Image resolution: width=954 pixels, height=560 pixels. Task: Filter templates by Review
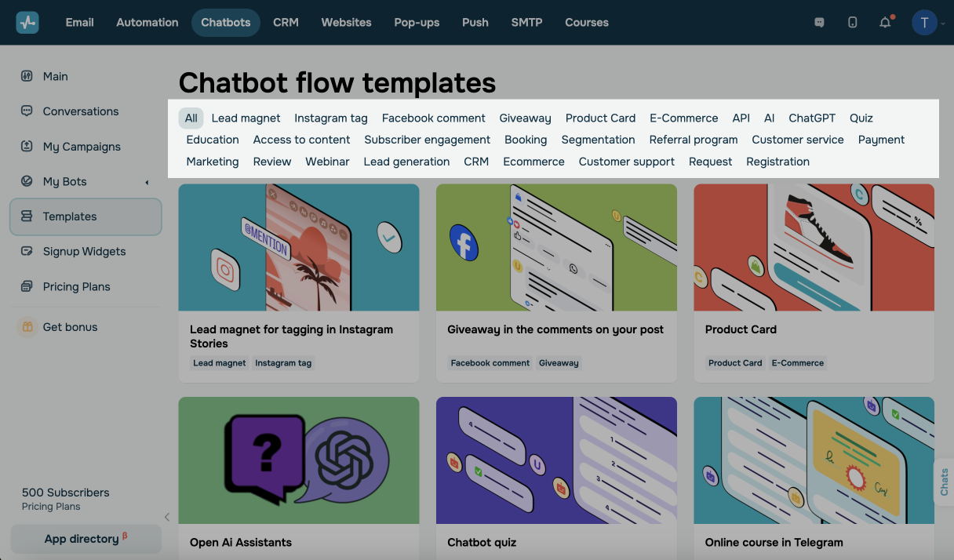[272, 162]
